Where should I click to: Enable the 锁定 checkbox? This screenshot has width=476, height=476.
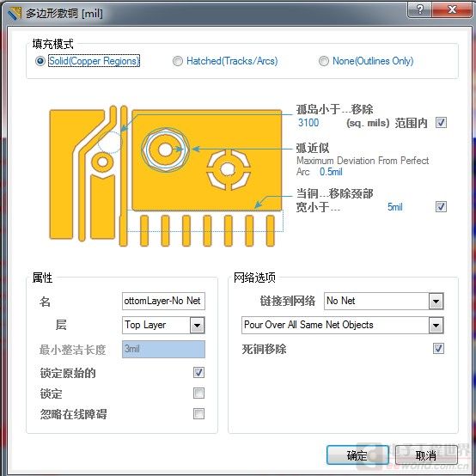pos(198,394)
